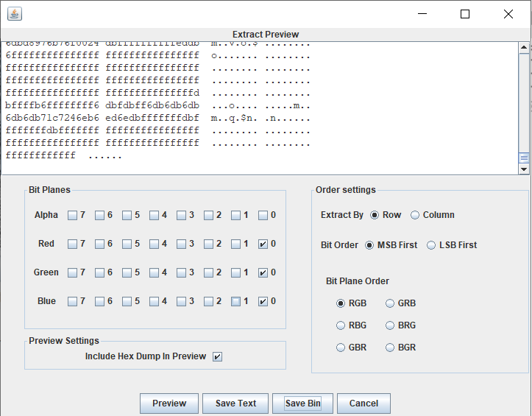Enable Green bit plane 2 checkbox
Image resolution: width=532 pixels, height=416 pixels.
pyautogui.click(x=208, y=272)
